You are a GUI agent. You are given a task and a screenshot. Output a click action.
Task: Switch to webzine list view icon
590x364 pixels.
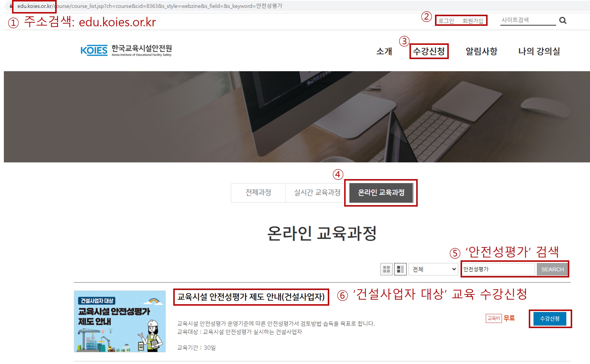[400, 269]
